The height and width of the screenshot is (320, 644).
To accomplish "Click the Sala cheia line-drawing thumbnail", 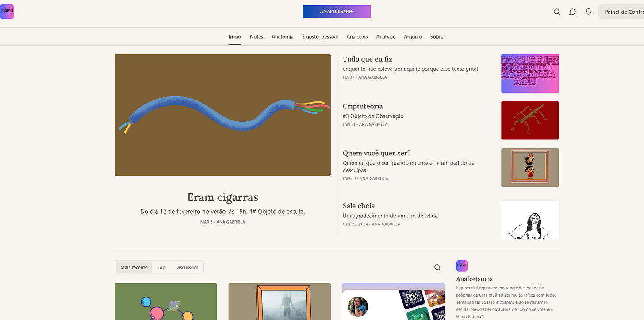I will 530,220.
